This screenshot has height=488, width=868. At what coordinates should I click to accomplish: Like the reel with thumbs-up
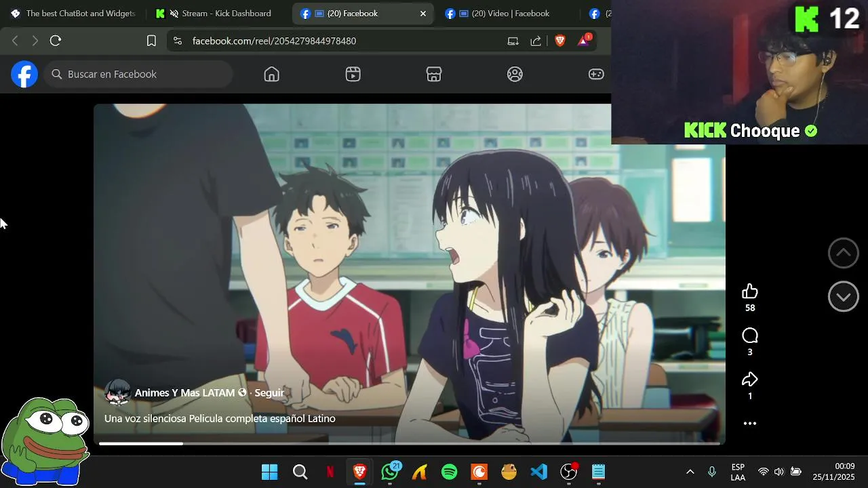[750, 291]
